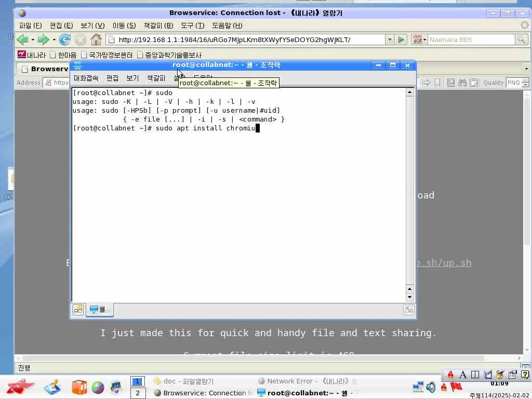This screenshot has height=399, width=532.
Task: Click the Browservice binoculars find icon
Action: coord(462,83)
